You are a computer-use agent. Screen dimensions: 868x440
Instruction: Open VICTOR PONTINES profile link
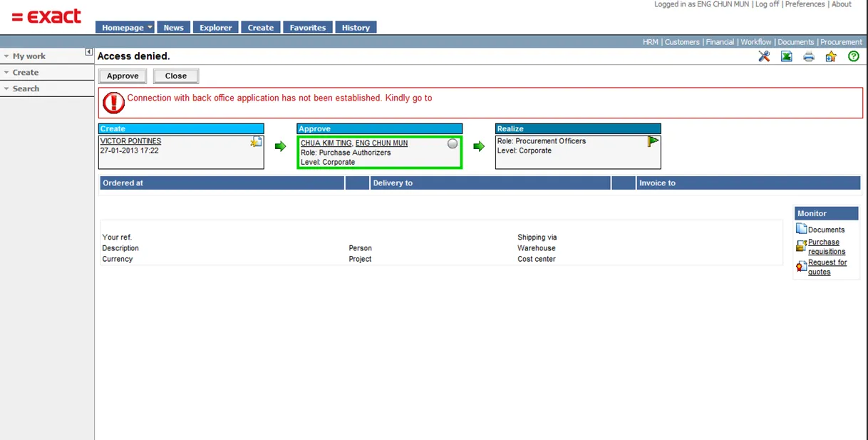pos(130,141)
